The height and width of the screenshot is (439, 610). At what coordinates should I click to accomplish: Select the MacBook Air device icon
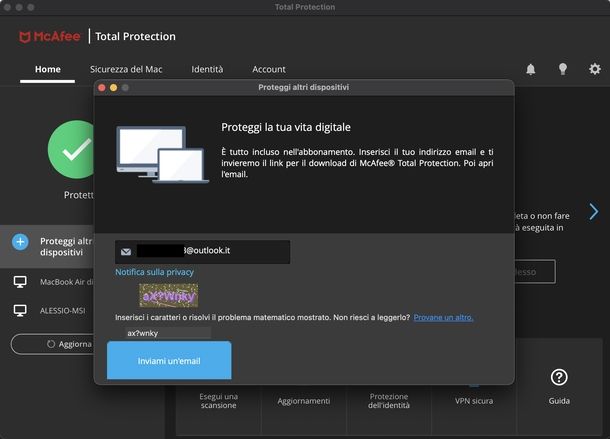20,282
